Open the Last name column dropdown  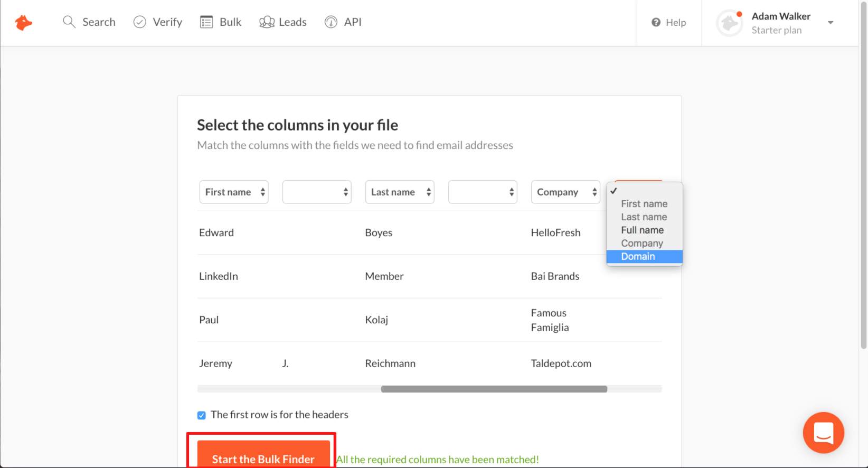pos(400,192)
